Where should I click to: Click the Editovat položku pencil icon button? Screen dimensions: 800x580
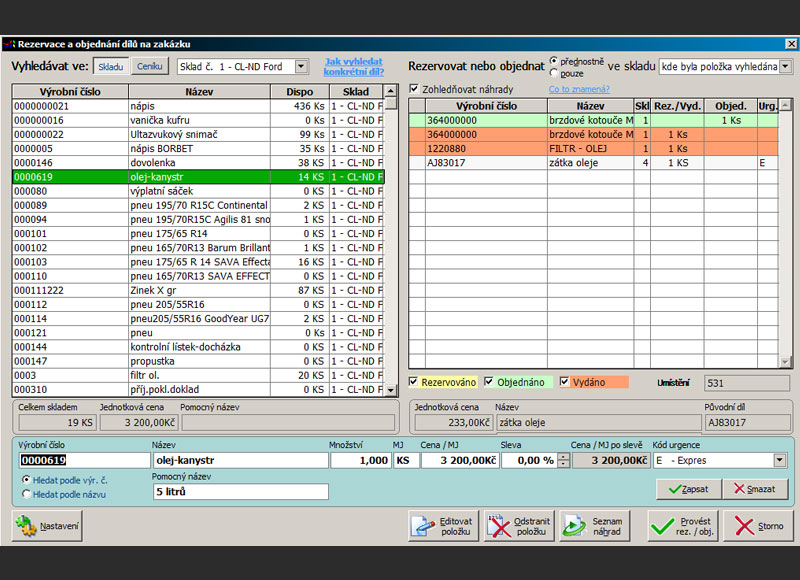tap(443, 526)
